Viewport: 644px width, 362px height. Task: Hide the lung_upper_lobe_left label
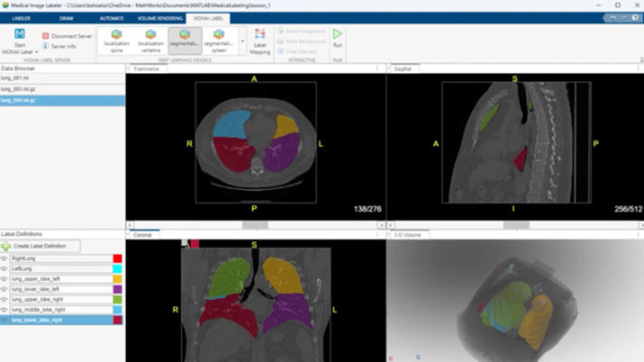pyautogui.click(x=5, y=279)
